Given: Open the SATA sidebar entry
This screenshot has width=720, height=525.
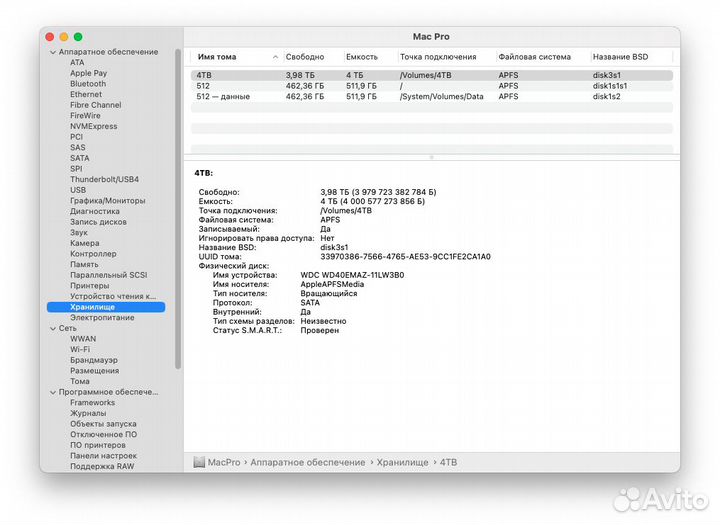Looking at the screenshot, I should [79, 158].
